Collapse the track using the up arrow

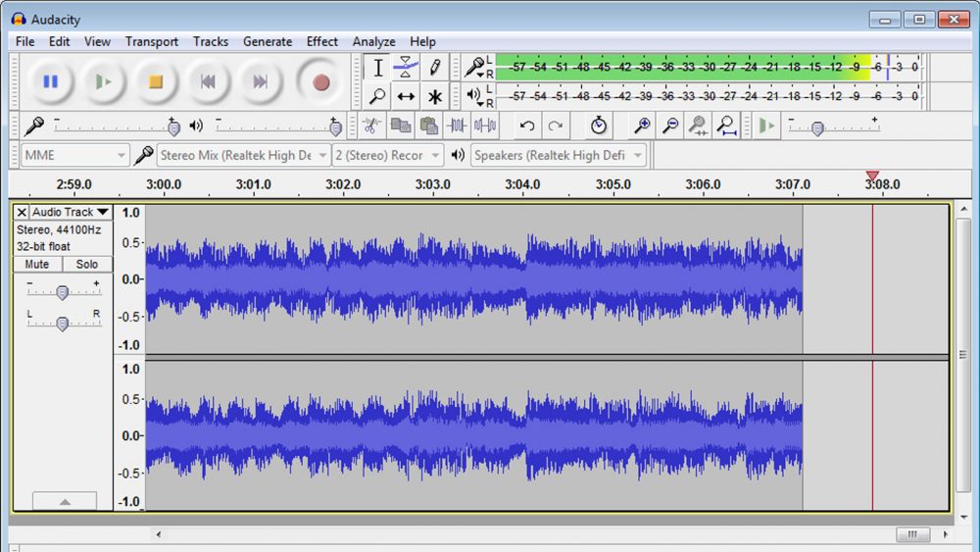[65, 501]
